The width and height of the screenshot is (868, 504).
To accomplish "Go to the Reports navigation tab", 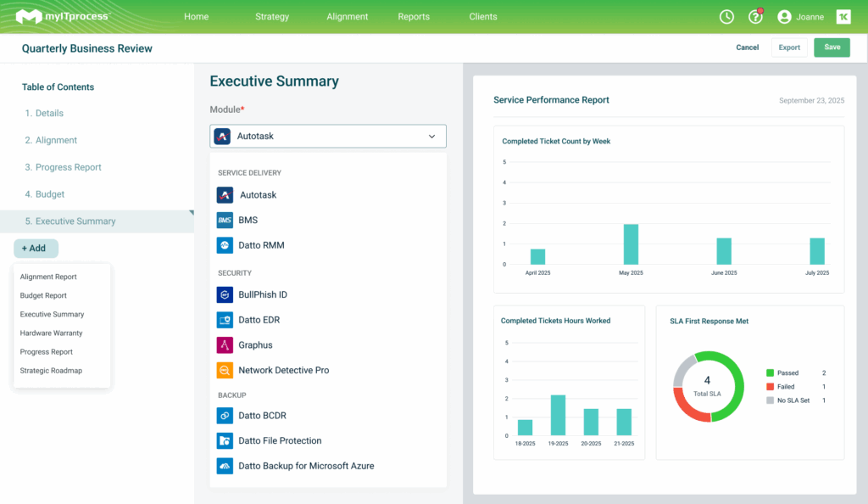I will [414, 17].
